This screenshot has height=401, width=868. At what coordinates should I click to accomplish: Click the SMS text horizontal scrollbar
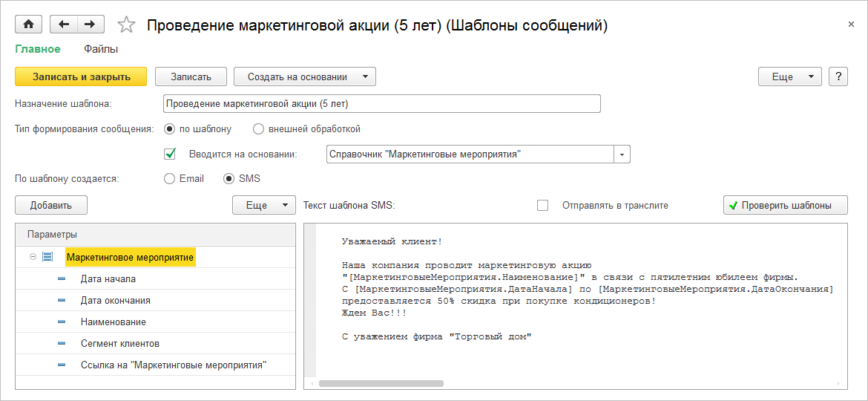pos(381,383)
